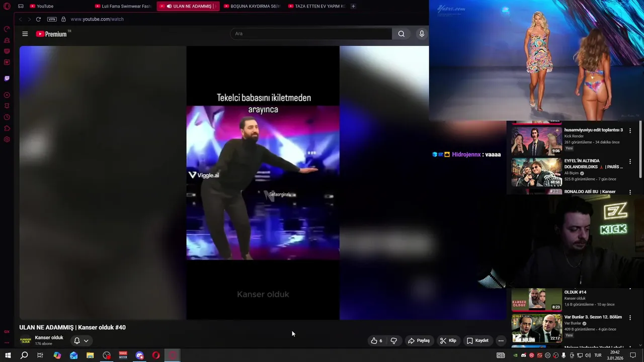The height and width of the screenshot is (362, 644).
Task: Dislike the video with thumbs down
Action: pyautogui.click(x=394, y=340)
